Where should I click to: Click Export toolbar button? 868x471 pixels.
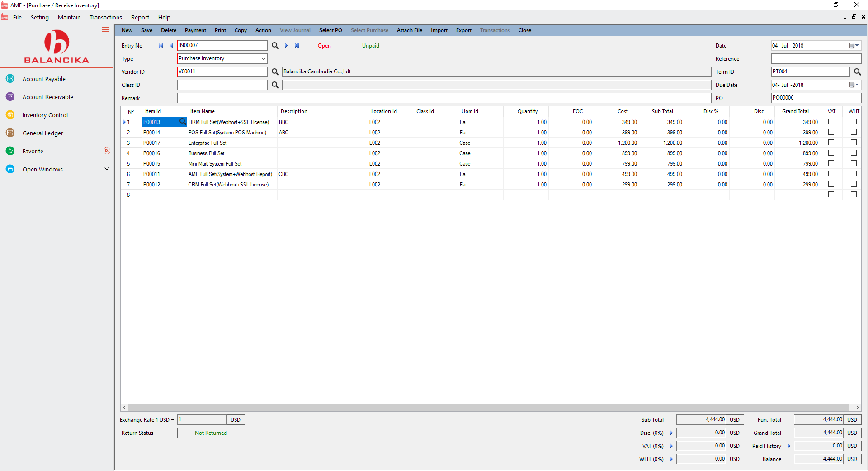click(464, 30)
